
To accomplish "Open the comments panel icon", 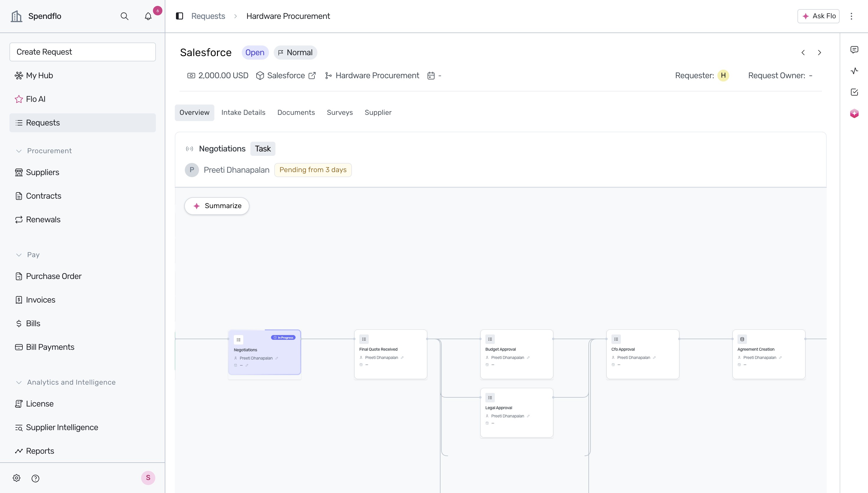I will coord(854,50).
